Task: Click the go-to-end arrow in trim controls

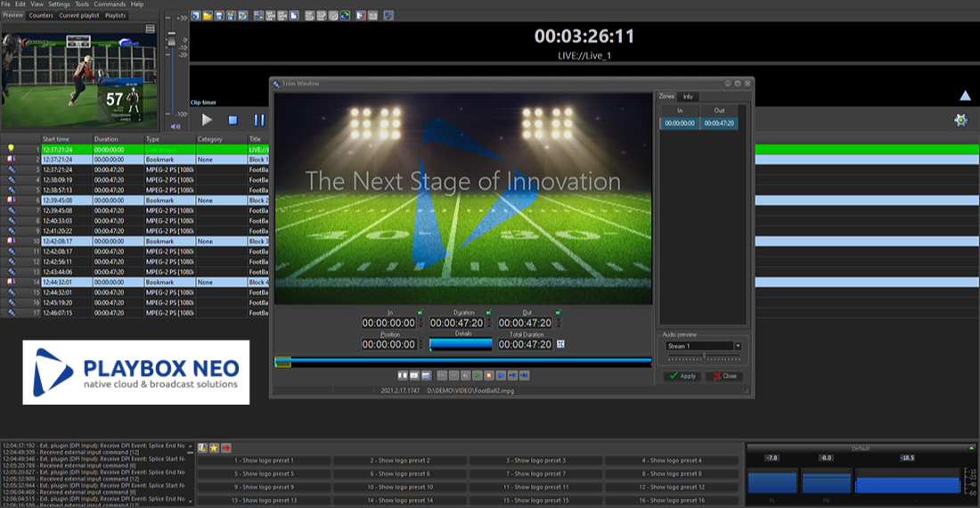Action: pyautogui.click(x=525, y=375)
